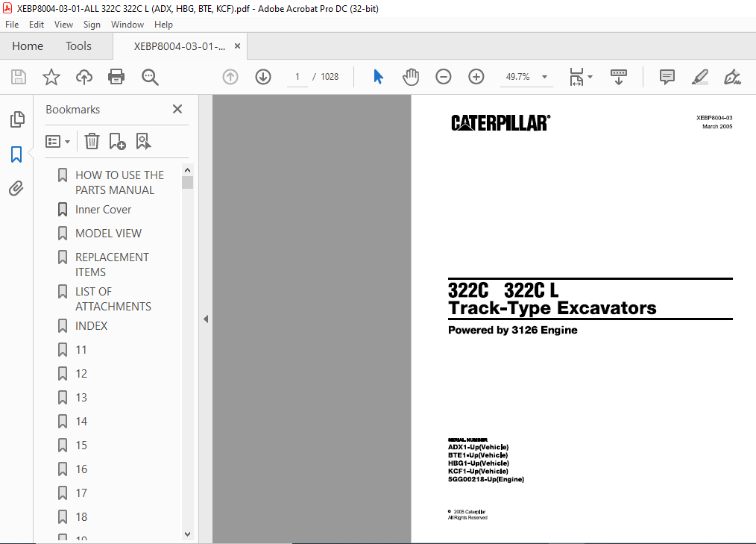Viewport: 756px width, 544px height.
Task: Delete the selected bookmark with trash icon
Action: click(92, 142)
